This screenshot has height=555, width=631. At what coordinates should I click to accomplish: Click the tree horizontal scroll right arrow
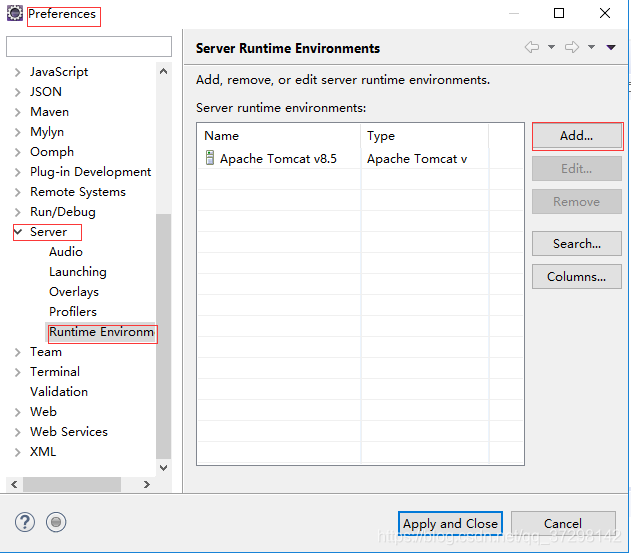point(147,484)
